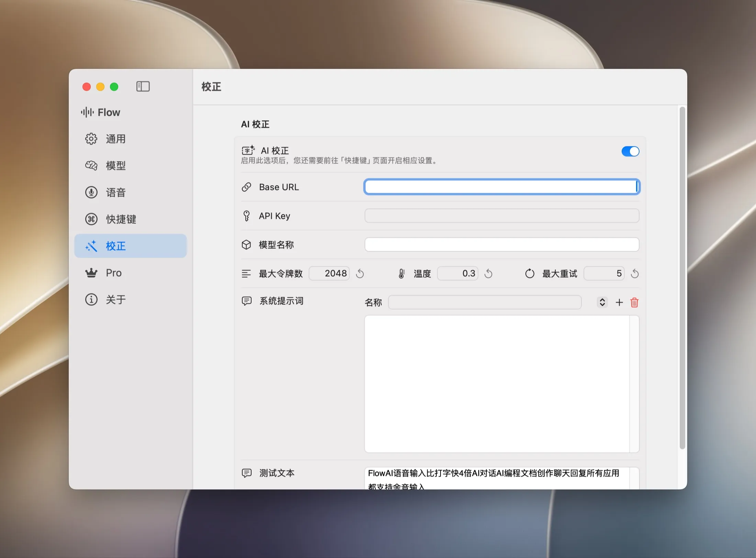The image size is (756, 558).
Task: Click the 最大令牌数 value field showing 2048
Action: pos(329,274)
